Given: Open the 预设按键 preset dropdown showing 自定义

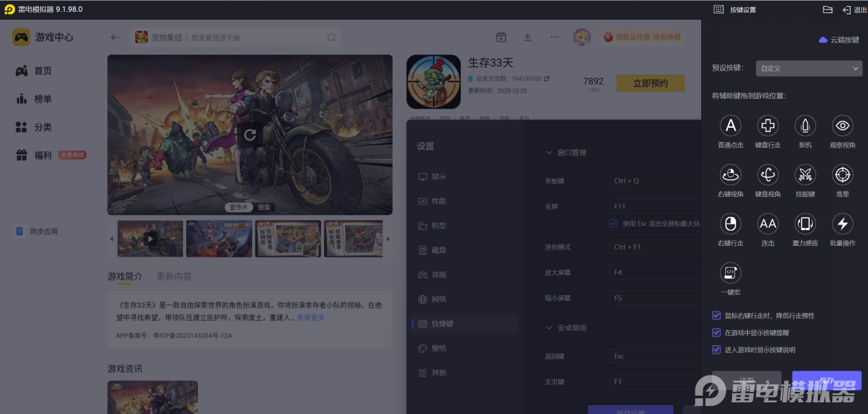Looking at the screenshot, I should 808,68.
